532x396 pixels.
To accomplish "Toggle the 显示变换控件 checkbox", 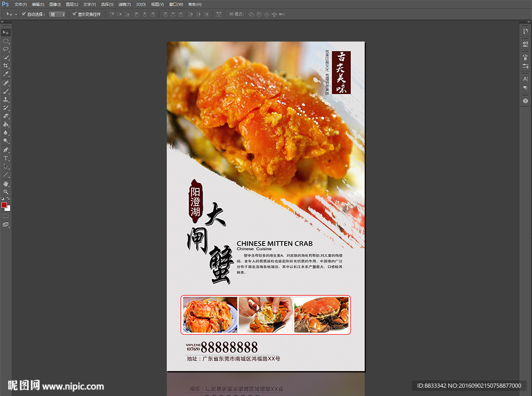I will 74,14.
